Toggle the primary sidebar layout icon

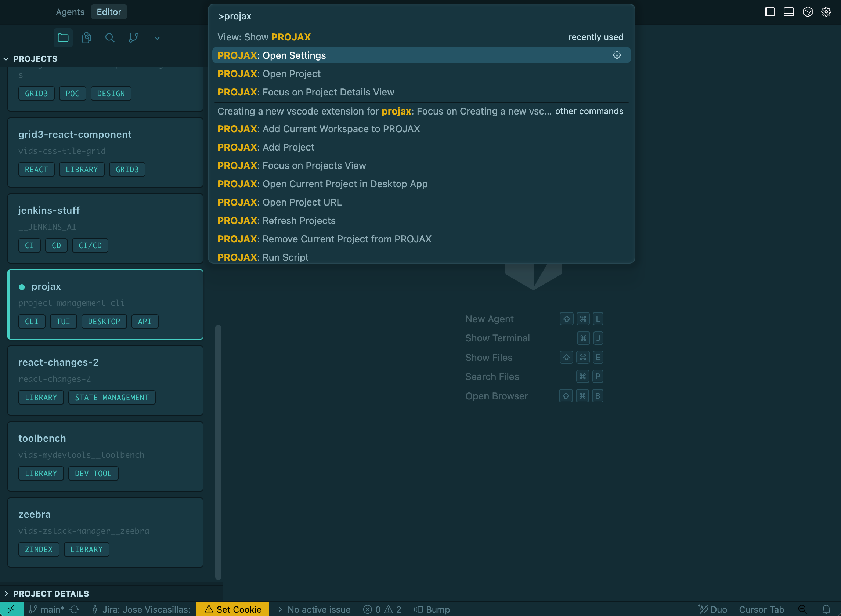pos(769,12)
